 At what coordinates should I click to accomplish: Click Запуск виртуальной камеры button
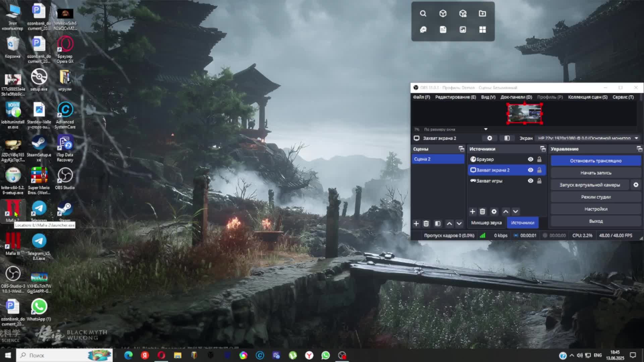[590, 185]
